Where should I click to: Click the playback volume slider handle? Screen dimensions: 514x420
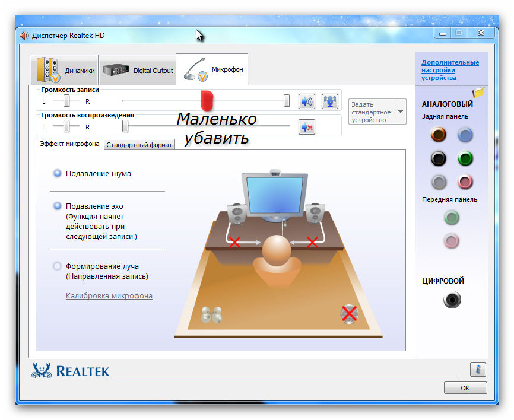pyautogui.click(x=125, y=126)
